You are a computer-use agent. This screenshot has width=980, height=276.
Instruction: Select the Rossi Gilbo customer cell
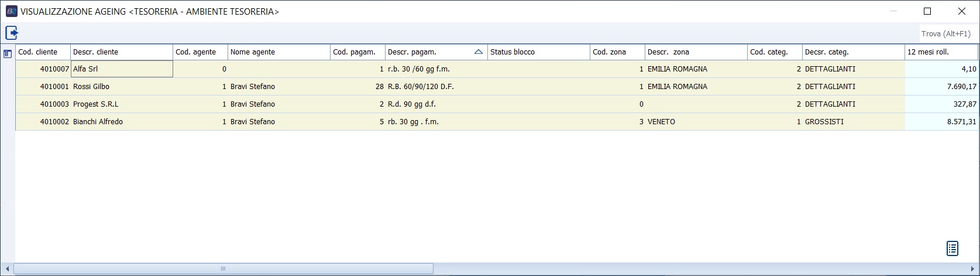pyautogui.click(x=121, y=87)
